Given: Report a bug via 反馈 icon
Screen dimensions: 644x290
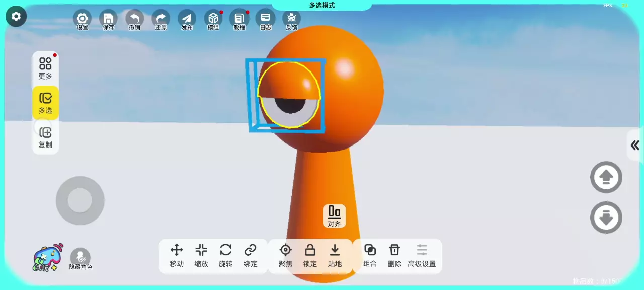Looking at the screenshot, I should 292,19.
